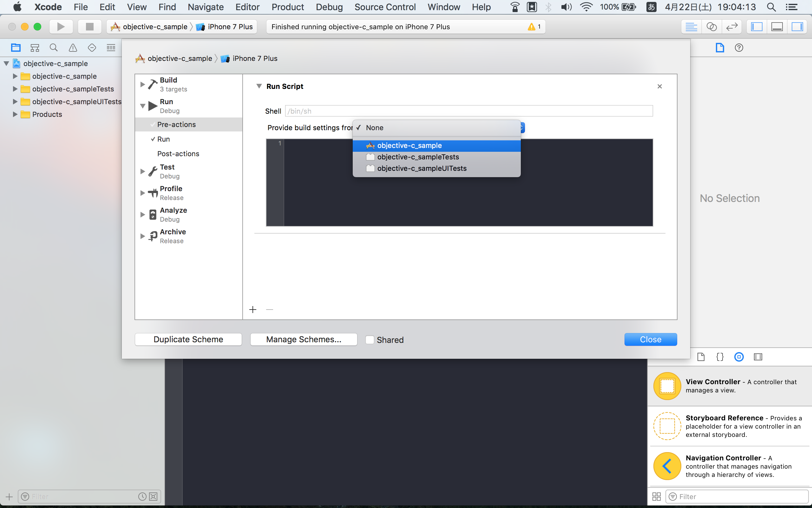Expand the Profile scheme action
This screenshot has width=812, height=508.
[143, 193]
